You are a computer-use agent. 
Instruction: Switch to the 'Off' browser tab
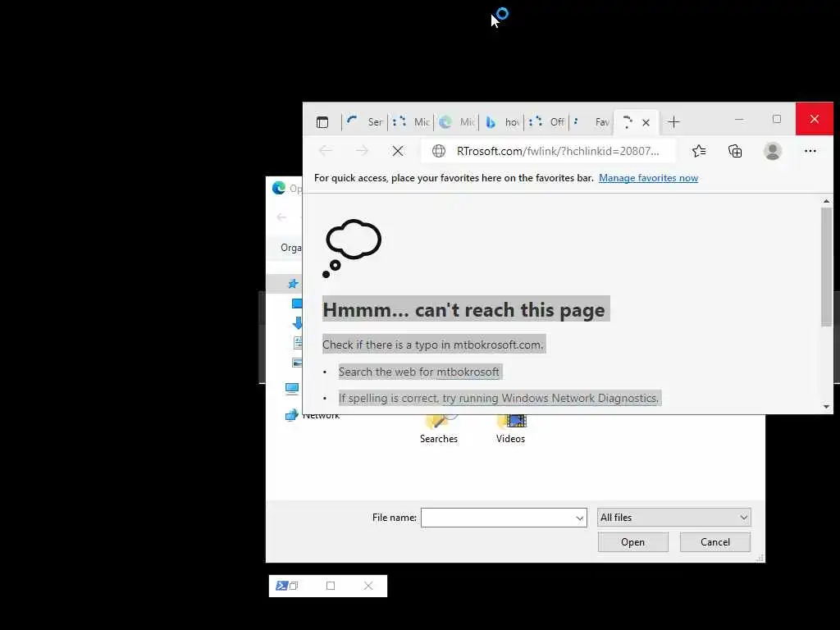(546, 122)
